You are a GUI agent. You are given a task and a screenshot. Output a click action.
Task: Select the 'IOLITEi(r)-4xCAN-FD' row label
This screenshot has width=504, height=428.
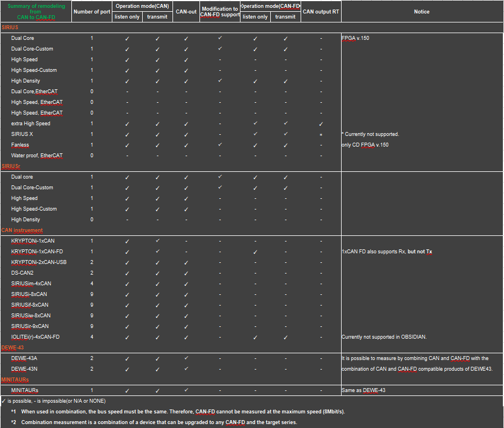(x=35, y=337)
